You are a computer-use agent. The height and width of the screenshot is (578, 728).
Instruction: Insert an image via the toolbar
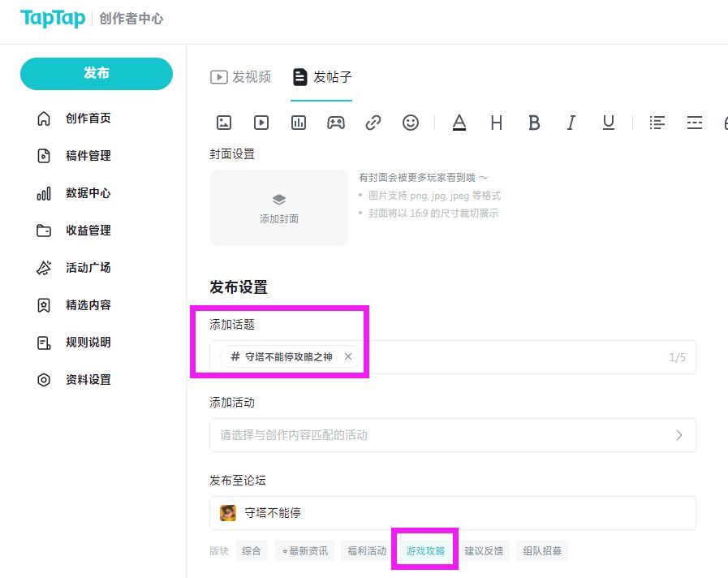pyautogui.click(x=224, y=123)
